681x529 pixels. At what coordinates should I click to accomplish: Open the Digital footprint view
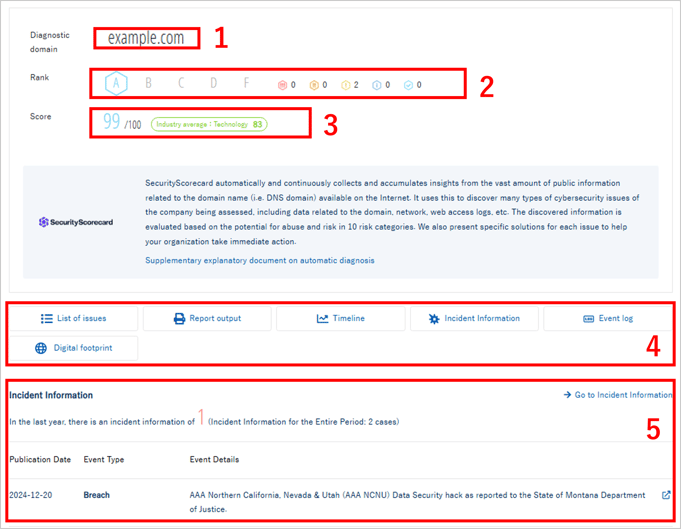74,348
